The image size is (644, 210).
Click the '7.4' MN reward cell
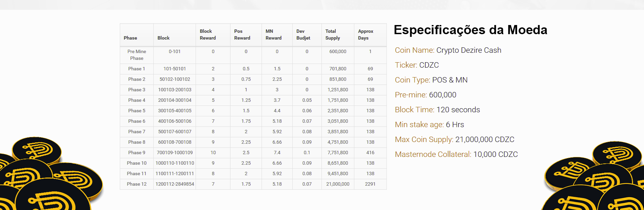277,153
